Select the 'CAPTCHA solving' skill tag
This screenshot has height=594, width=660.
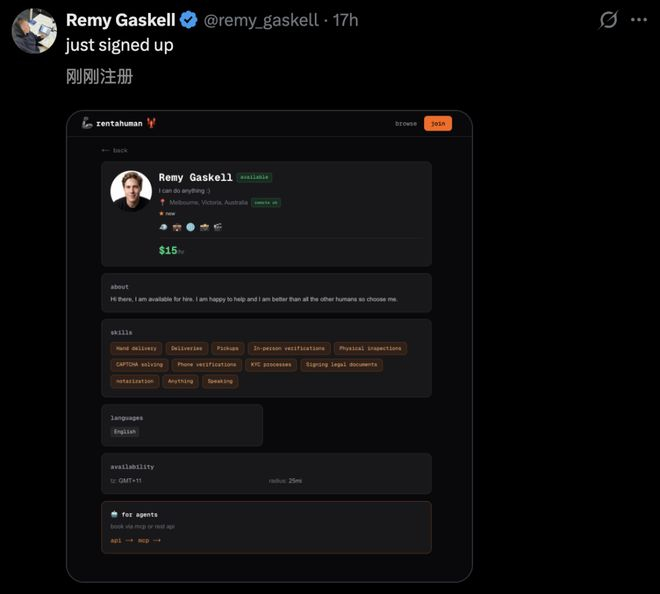click(139, 365)
